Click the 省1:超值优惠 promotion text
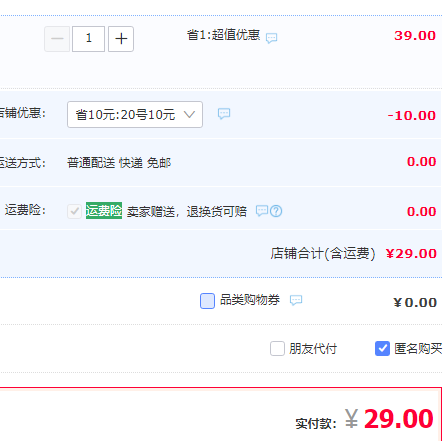 [223, 35]
